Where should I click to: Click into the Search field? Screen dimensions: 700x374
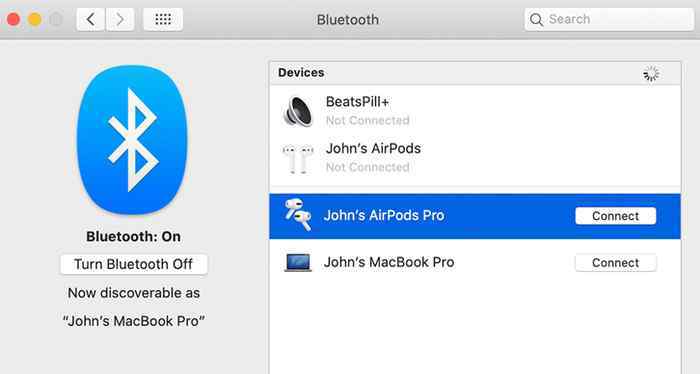[x=609, y=19]
